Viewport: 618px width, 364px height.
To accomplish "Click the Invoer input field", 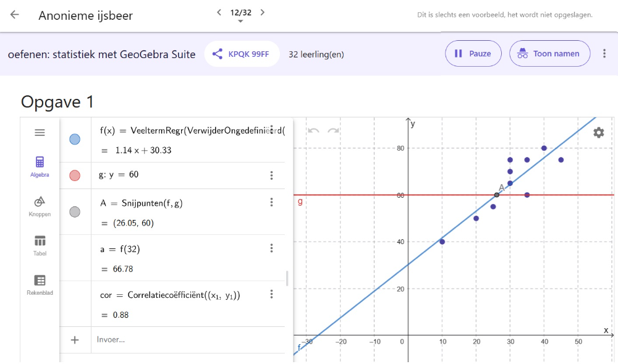I will coord(185,339).
